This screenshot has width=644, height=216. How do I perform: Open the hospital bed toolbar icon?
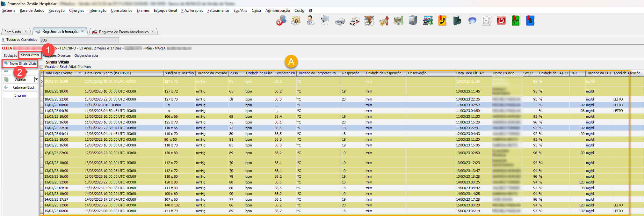tap(340, 21)
